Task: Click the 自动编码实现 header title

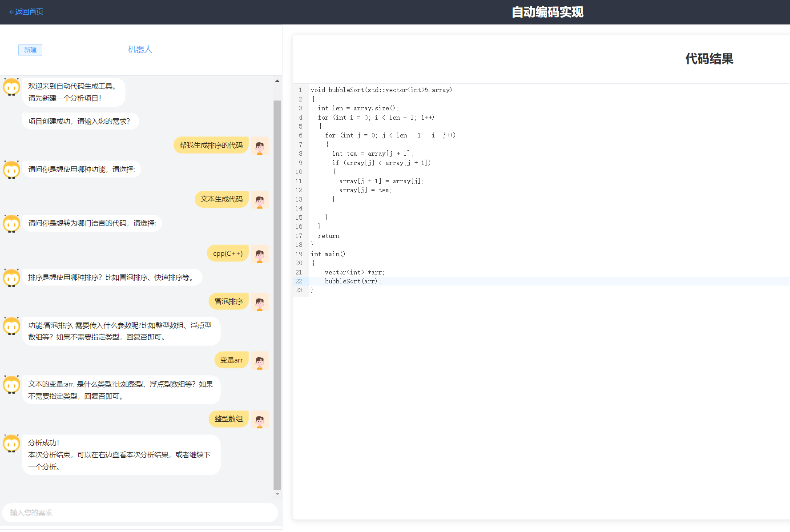Action: click(547, 12)
